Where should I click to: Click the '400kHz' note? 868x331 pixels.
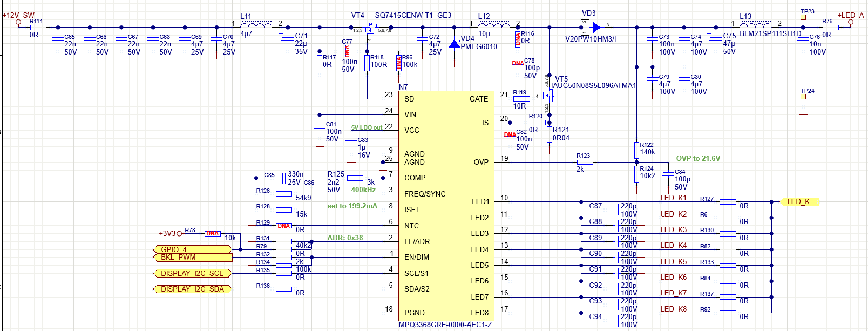tap(363, 190)
